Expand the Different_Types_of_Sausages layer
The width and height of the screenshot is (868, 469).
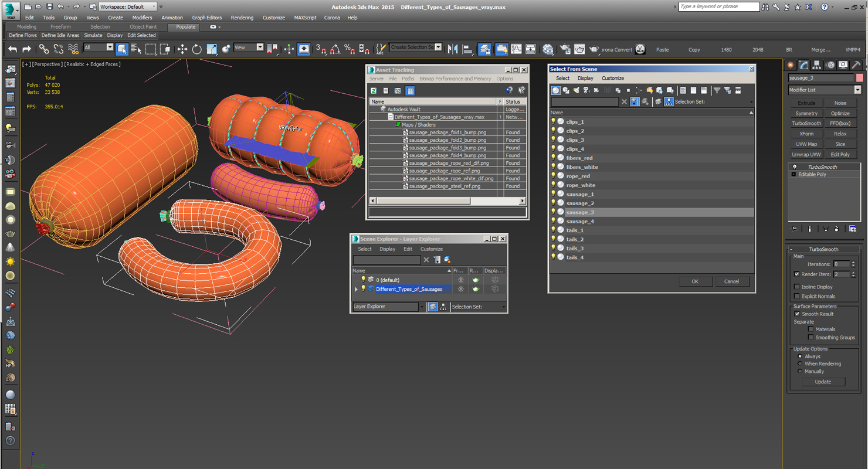[356, 289]
